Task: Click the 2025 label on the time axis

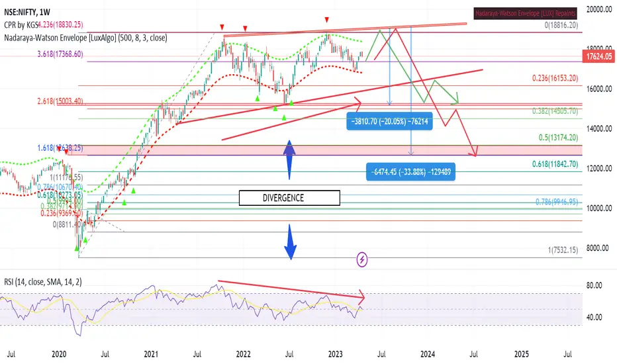Action: click(x=522, y=354)
